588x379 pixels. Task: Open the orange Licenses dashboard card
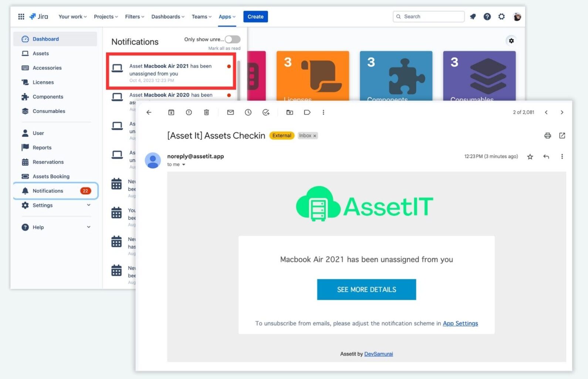[313, 76]
